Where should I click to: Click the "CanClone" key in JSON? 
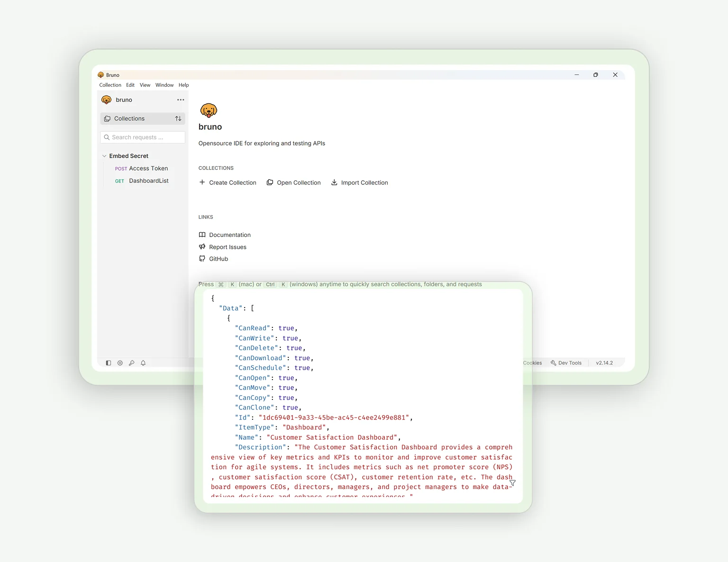click(255, 408)
